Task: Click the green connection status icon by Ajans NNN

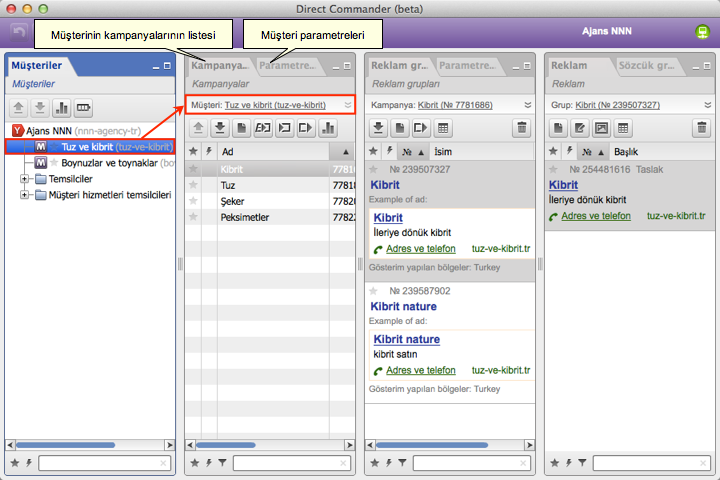Action: 702,32
